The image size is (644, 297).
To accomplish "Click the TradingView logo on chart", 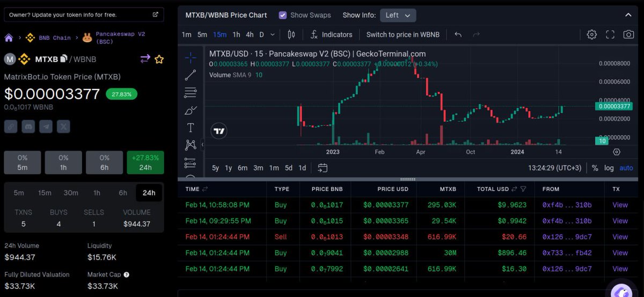I will [218, 131].
